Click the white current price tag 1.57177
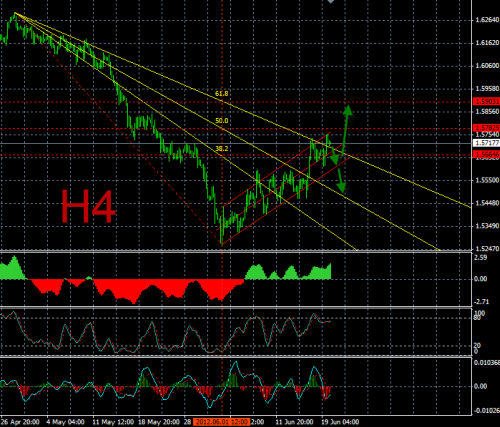 click(x=486, y=143)
